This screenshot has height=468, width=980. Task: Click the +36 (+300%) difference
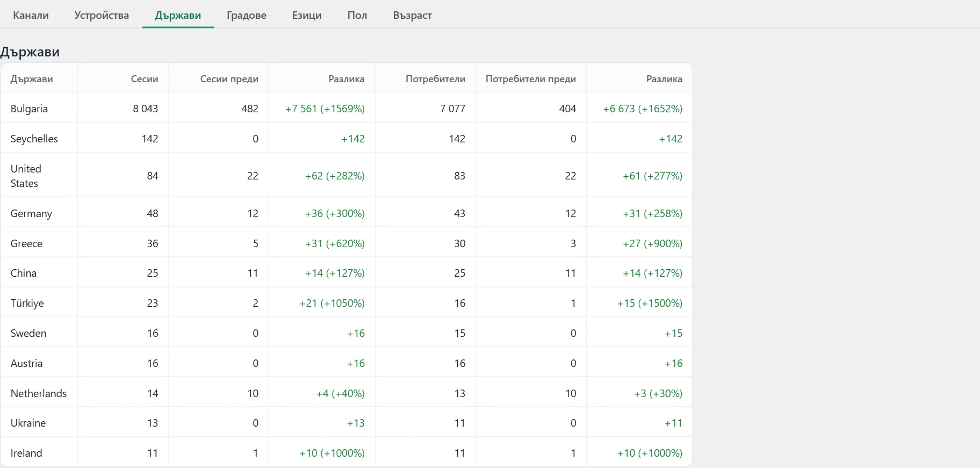pos(335,213)
